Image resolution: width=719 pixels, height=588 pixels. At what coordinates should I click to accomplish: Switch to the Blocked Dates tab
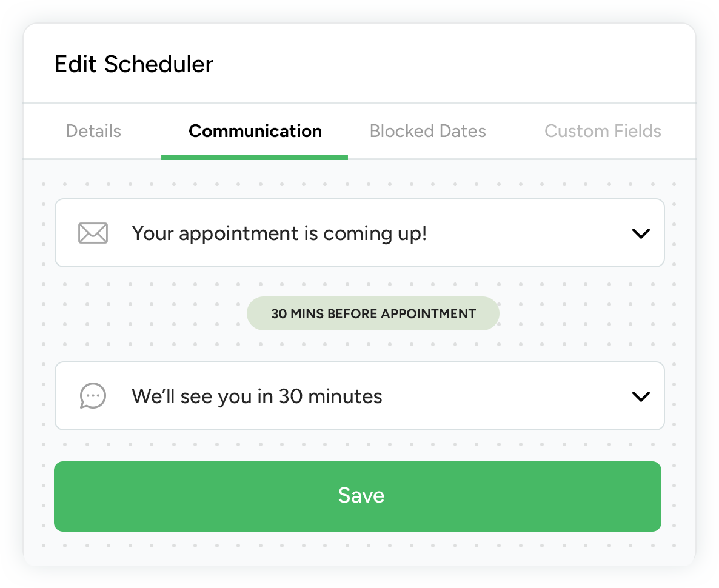click(427, 131)
